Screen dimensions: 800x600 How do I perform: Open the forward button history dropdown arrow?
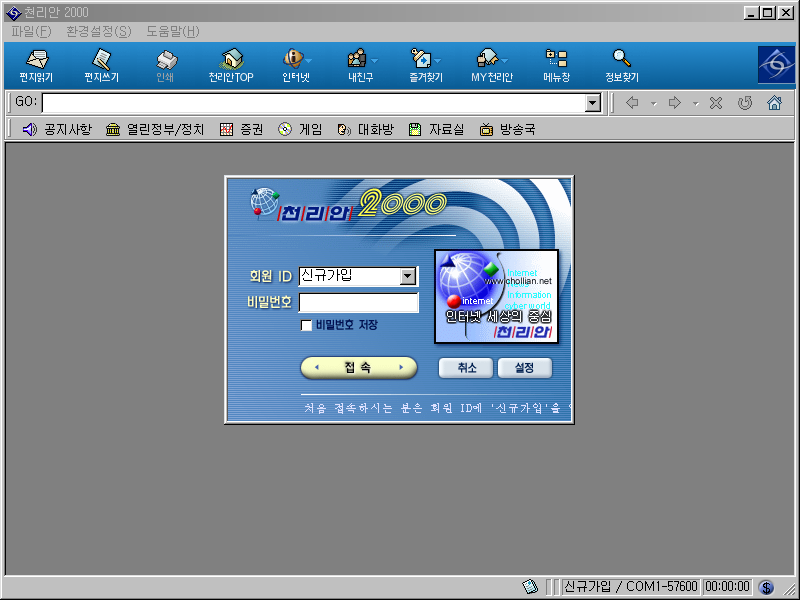(x=696, y=104)
